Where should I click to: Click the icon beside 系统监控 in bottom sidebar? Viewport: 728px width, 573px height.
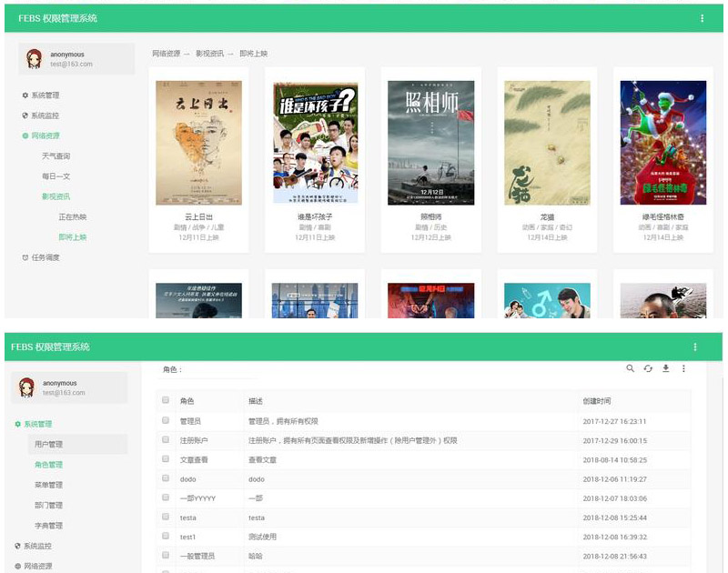(17, 546)
